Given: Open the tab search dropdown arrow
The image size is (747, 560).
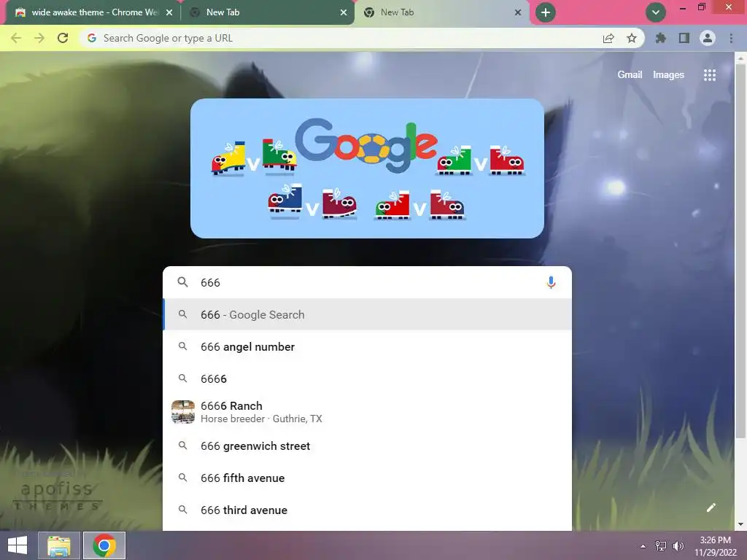Looking at the screenshot, I should point(656,12).
